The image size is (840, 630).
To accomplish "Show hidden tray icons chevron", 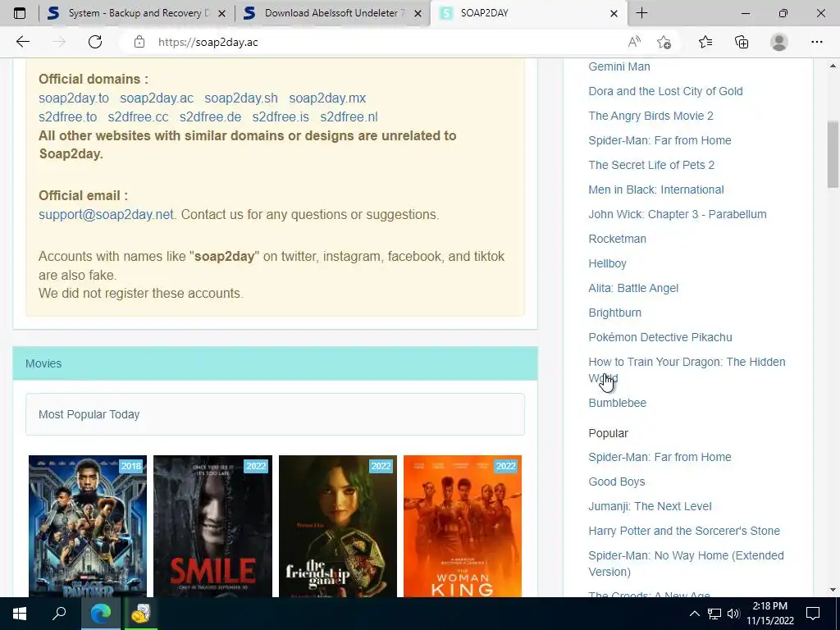I will tap(694, 614).
